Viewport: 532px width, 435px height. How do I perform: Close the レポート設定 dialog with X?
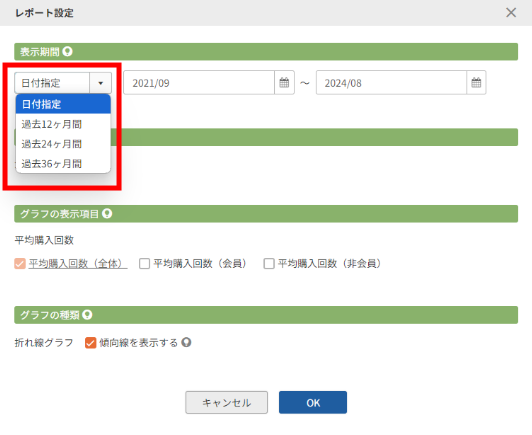pyautogui.click(x=511, y=13)
